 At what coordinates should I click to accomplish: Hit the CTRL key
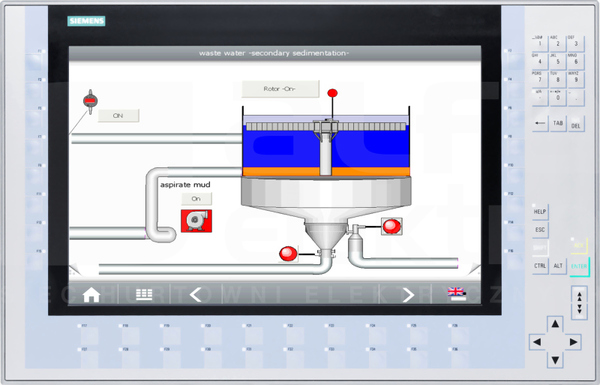540,266
